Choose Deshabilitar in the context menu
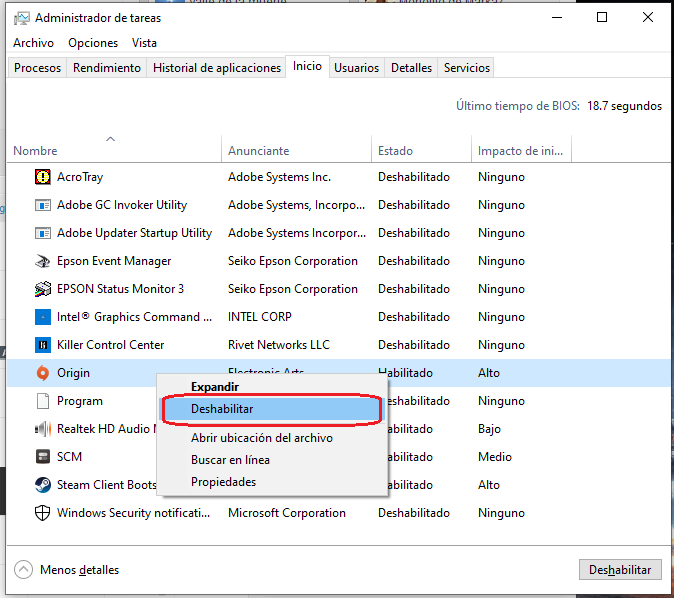The image size is (674, 598). pos(272,409)
